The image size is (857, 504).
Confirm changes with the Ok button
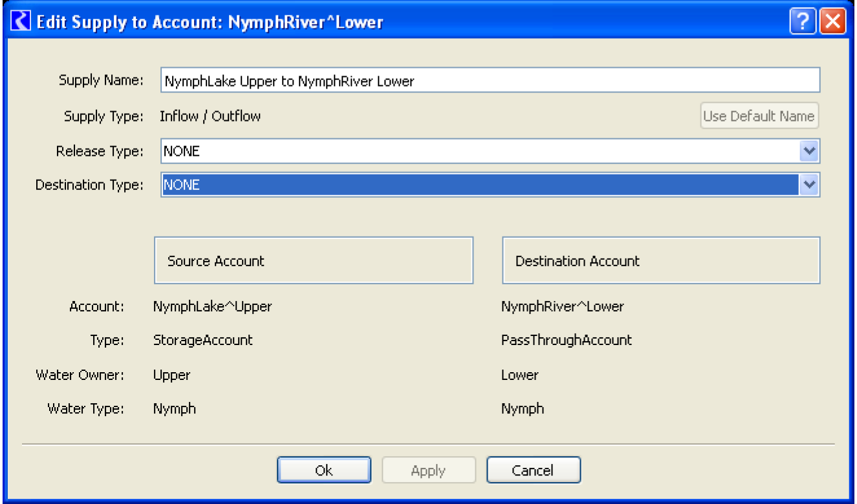(324, 470)
